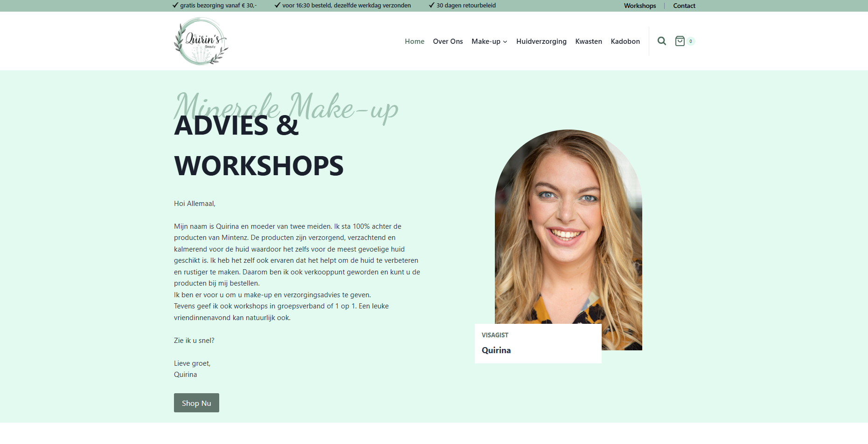Click checkmark icon beside 30 dagen retourbeleid

[x=431, y=5]
